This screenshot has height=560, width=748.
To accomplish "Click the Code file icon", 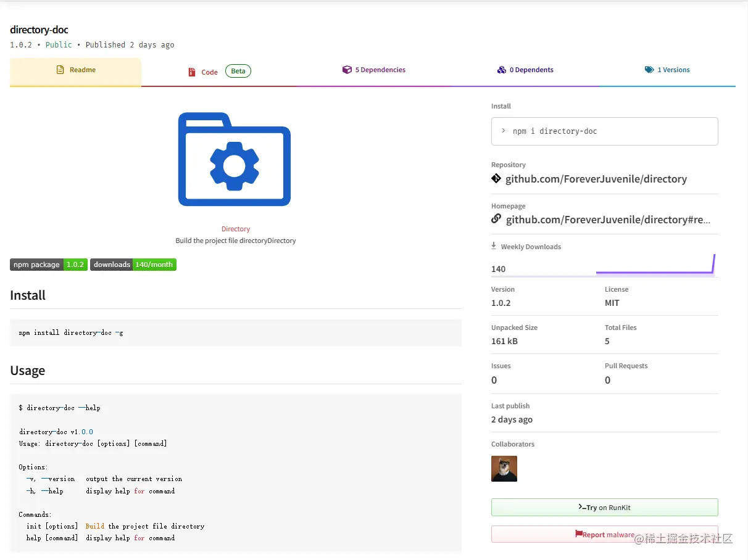I will (x=192, y=72).
